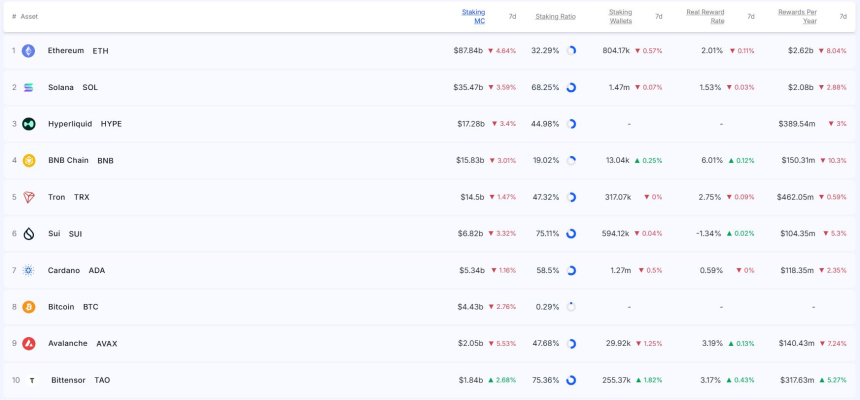This screenshot has width=860, height=400.
Task: Sort by Real Reward Rate header
Action: coord(705,16)
